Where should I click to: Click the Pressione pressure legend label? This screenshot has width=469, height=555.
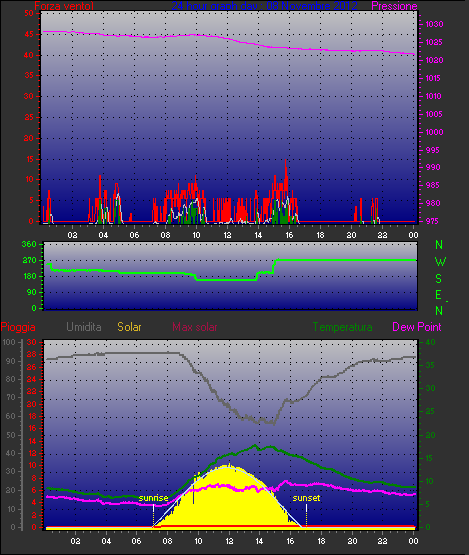pos(394,6)
